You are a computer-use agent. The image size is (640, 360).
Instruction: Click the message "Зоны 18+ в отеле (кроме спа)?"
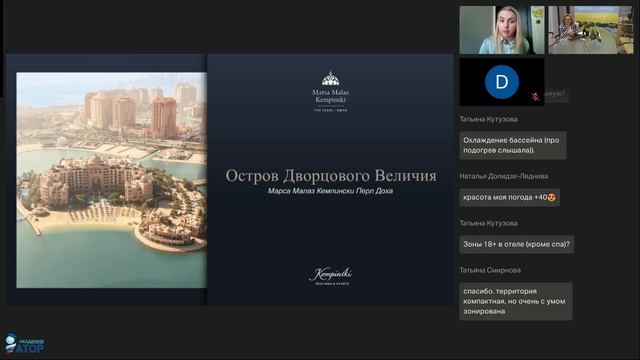pos(516,244)
